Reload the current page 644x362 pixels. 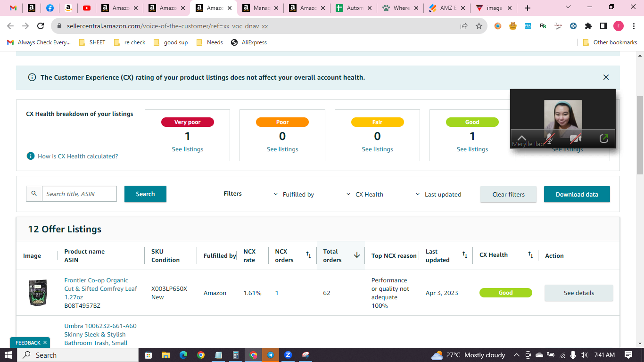pyautogui.click(x=41, y=26)
